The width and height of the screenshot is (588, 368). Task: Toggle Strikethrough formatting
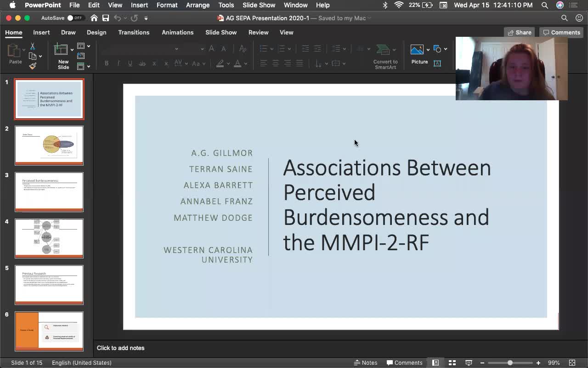[142, 63]
